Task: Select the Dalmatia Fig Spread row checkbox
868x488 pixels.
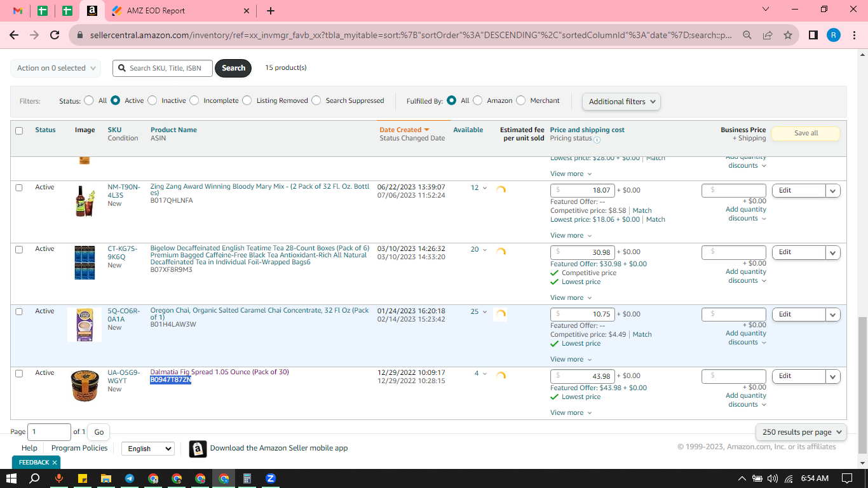Action: [x=19, y=373]
